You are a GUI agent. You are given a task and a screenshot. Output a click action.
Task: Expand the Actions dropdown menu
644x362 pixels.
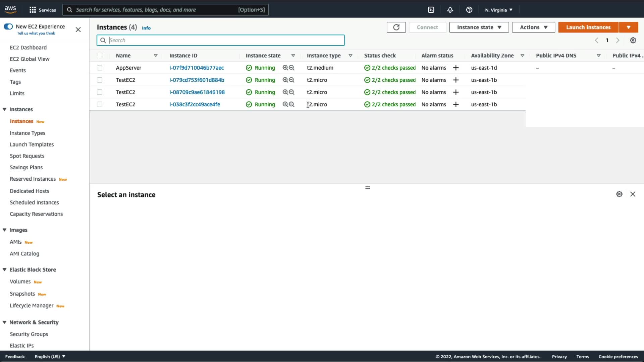click(533, 27)
